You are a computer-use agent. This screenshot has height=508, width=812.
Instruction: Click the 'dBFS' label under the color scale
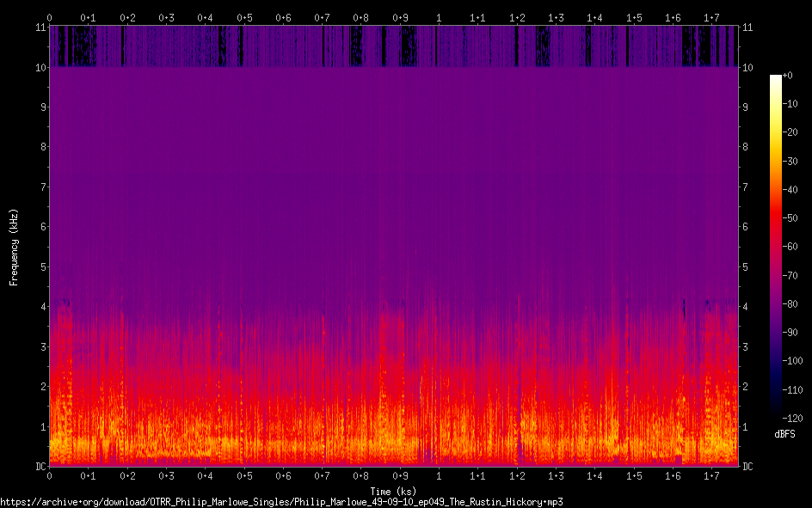tap(784, 434)
